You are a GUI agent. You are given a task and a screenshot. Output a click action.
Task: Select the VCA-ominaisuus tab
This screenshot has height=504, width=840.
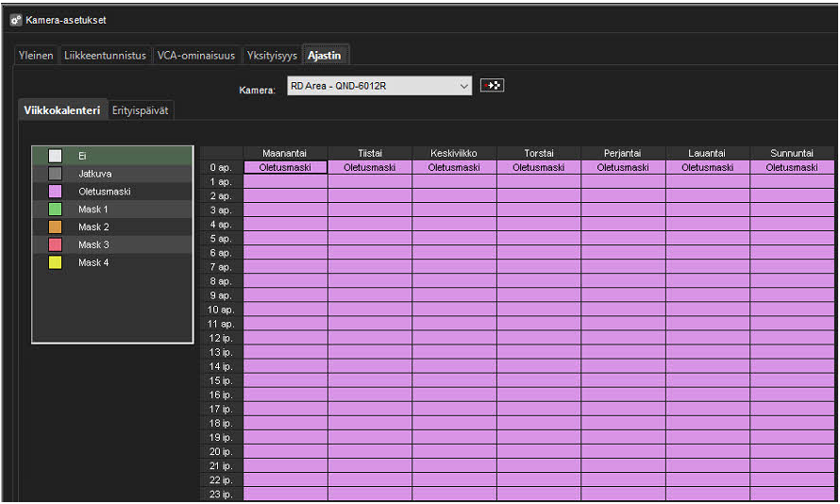point(195,56)
